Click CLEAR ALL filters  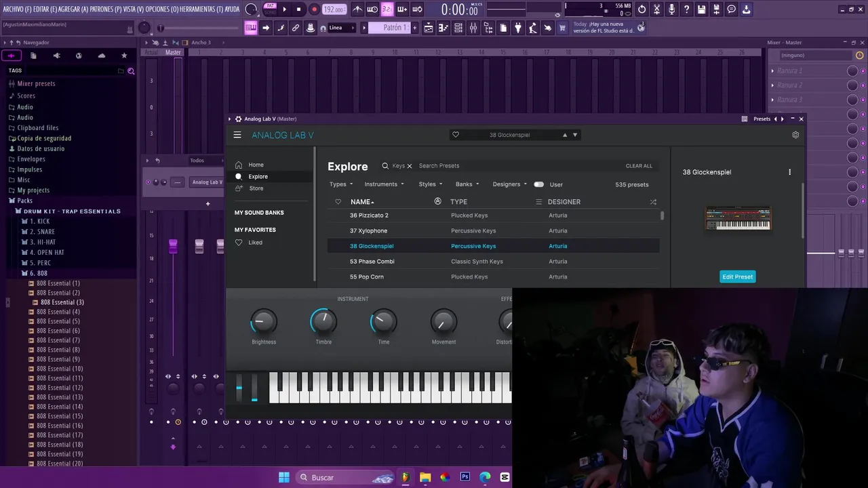pos(639,166)
